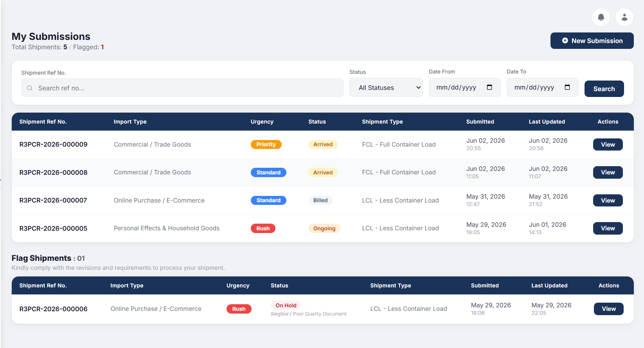644x348 pixels.
Task: View shipment R3PCR-2026-000008
Action: point(608,172)
